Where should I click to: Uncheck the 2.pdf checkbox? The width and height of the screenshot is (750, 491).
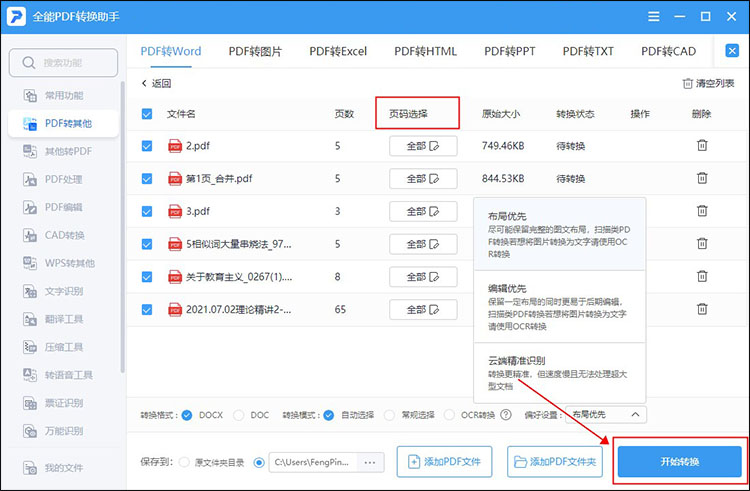(147, 146)
